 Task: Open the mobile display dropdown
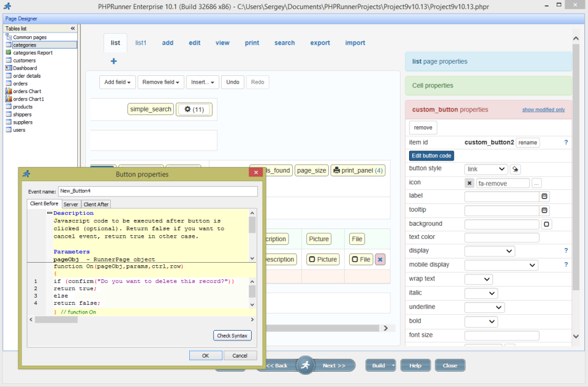pyautogui.click(x=501, y=265)
